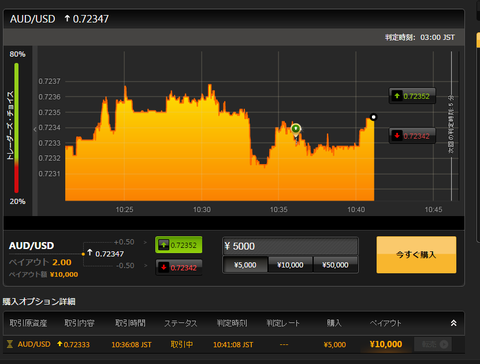Click the AUD/USD 0.72347 title at top
This screenshot has height=364, width=480.
tap(59, 19)
